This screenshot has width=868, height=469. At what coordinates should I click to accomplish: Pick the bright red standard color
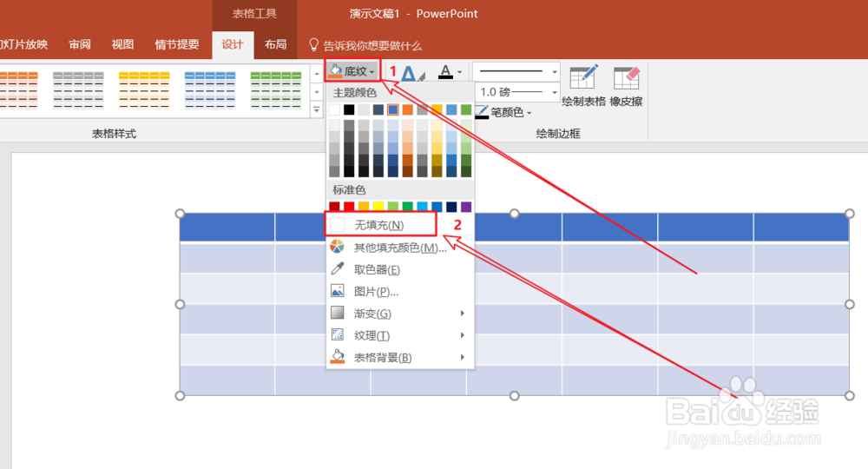(349, 207)
